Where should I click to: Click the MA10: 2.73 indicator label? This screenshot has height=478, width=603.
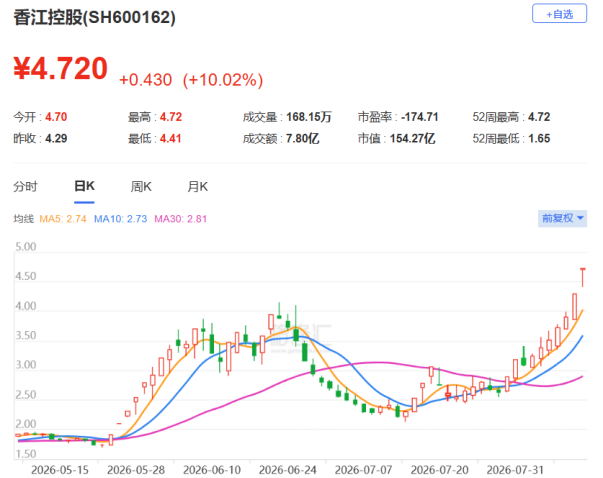click(x=120, y=219)
